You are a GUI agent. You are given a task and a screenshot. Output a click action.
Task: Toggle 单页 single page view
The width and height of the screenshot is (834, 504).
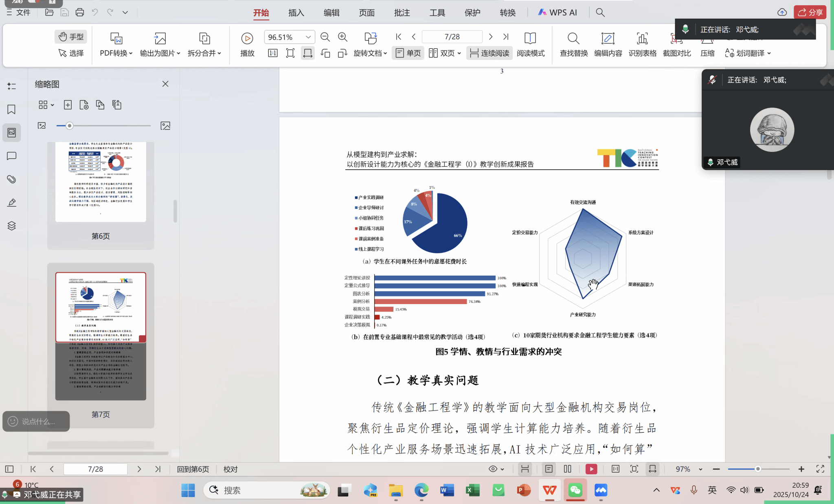click(x=408, y=53)
